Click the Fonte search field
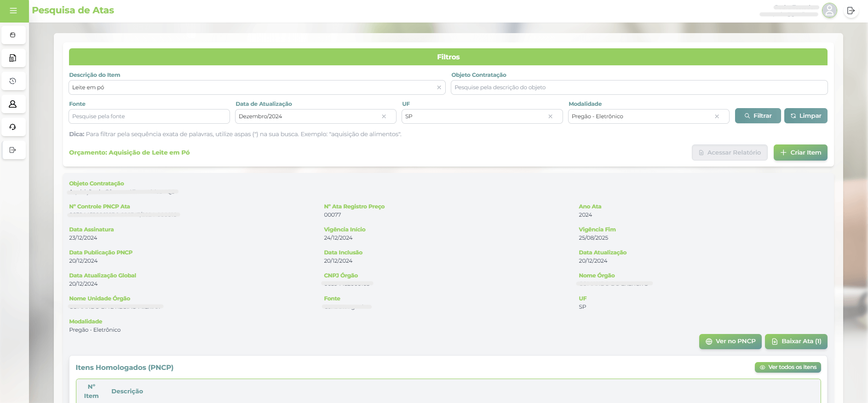 tap(149, 116)
